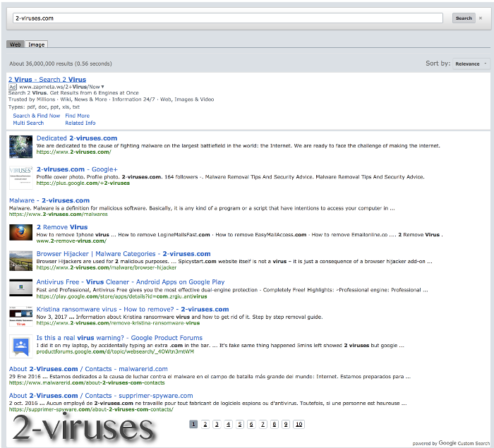Go to results page 4
The width and height of the screenshot is (494, 448).
pos(228,425)
